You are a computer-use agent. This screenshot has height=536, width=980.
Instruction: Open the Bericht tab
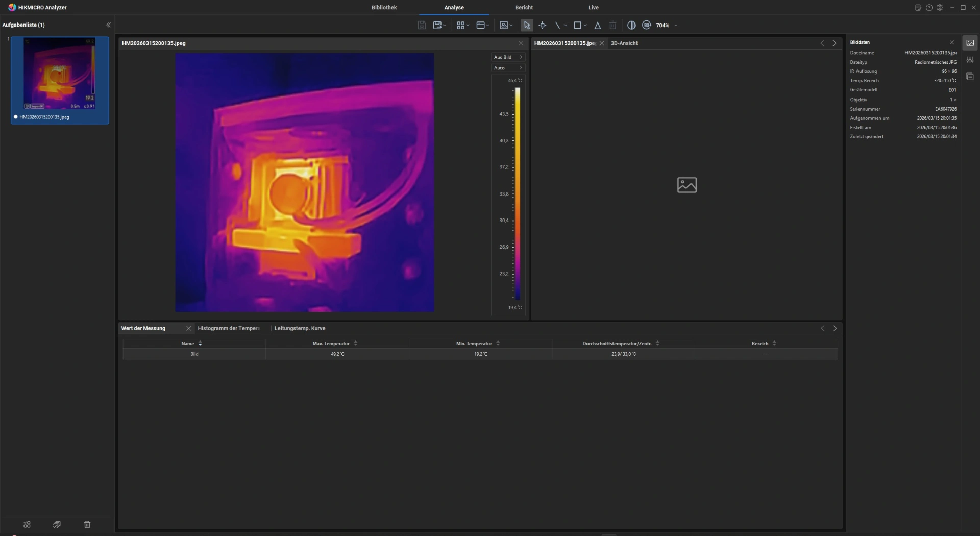(524, 8)
